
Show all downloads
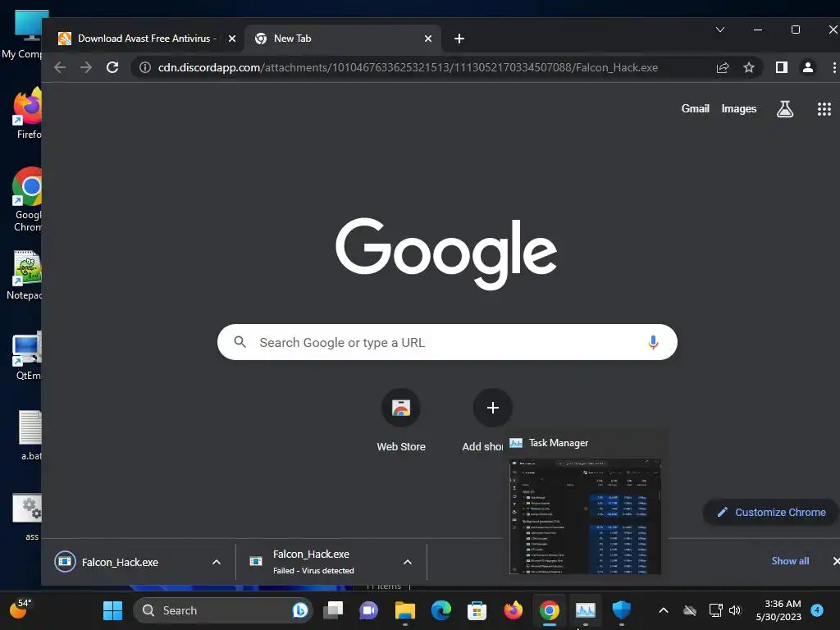[790, 561]
